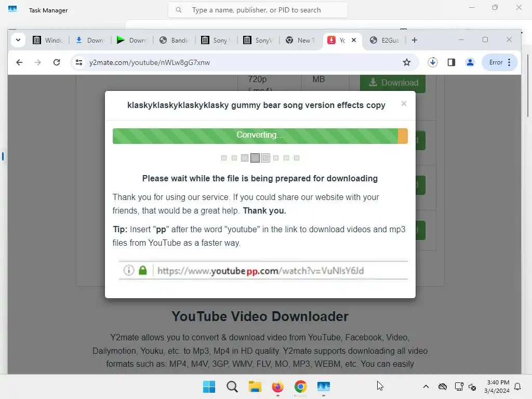The image size is (532, 399).
Task: Click the Task Manager search box
Action: [258, 10]
